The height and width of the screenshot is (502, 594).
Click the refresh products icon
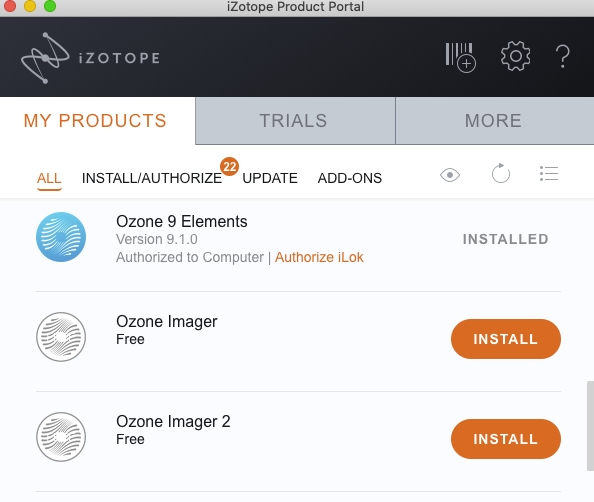pyautogui.click(x=500, y=174)
